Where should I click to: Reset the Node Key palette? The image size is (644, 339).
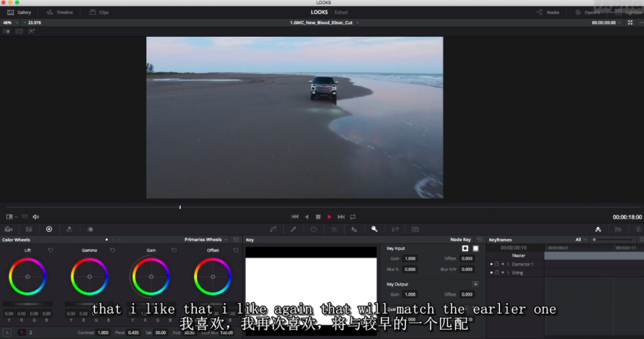click(x=480, y=240)
